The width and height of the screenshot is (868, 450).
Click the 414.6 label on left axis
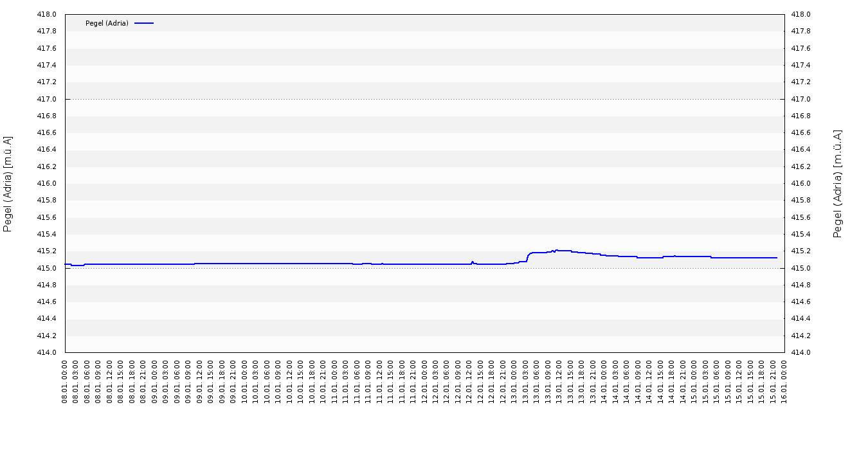tap(48, 301)
